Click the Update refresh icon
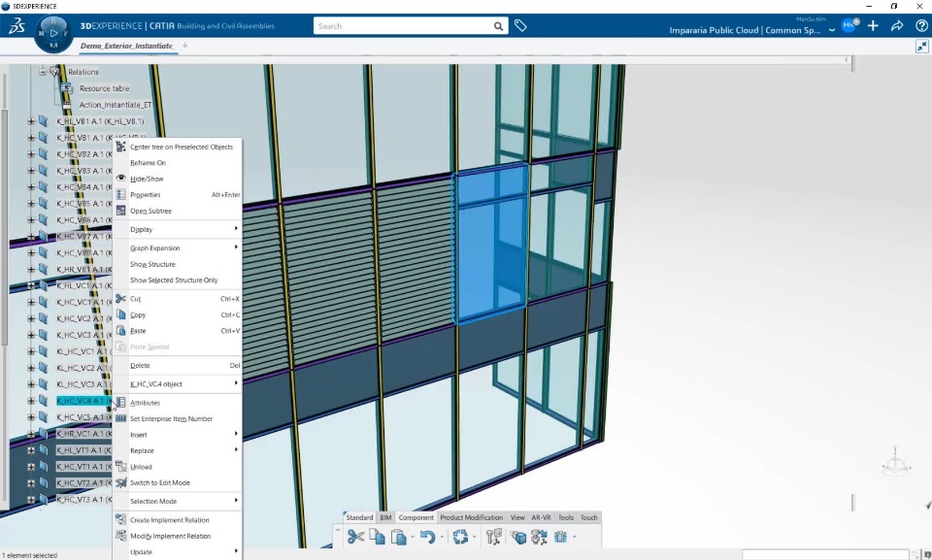932x560 pixels. coord(460,537)
